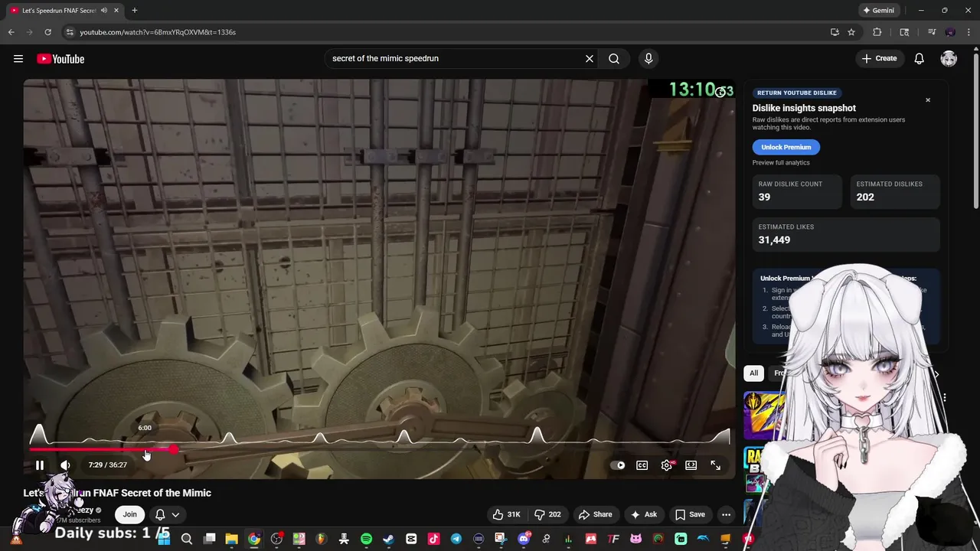Open the Chrome extensions puzzle menu

[x=877, y=32]
